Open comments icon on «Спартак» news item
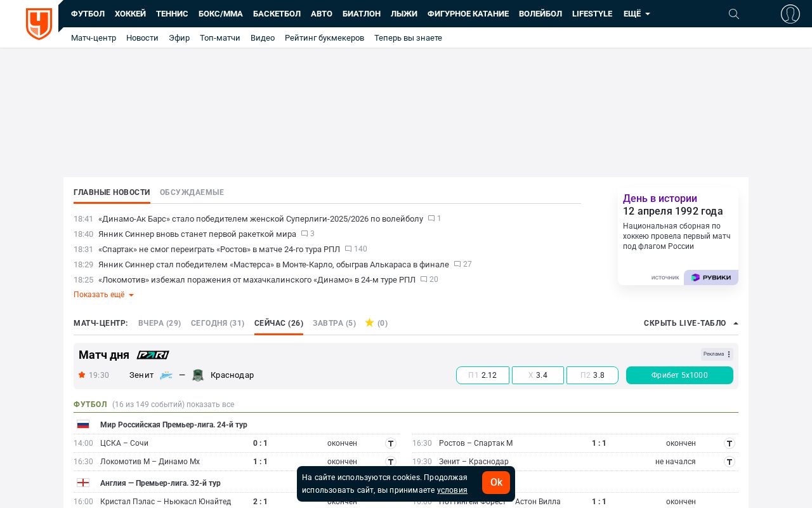Viewport: 812px width, 508px height. 348,249
